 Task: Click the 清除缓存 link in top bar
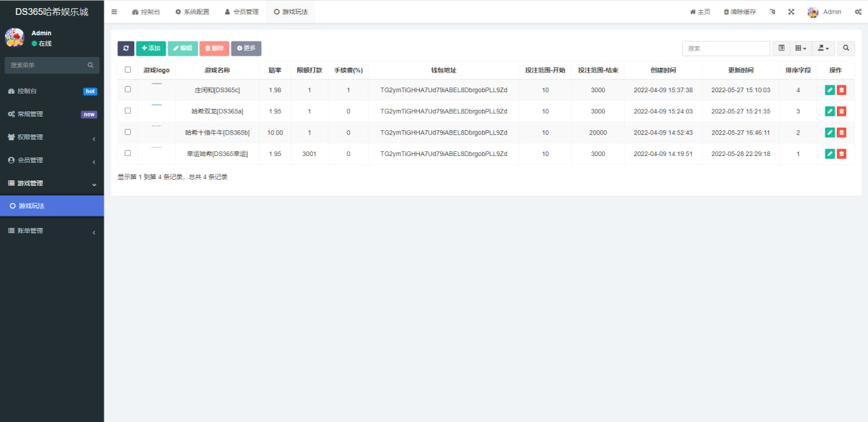coord(739,12)
